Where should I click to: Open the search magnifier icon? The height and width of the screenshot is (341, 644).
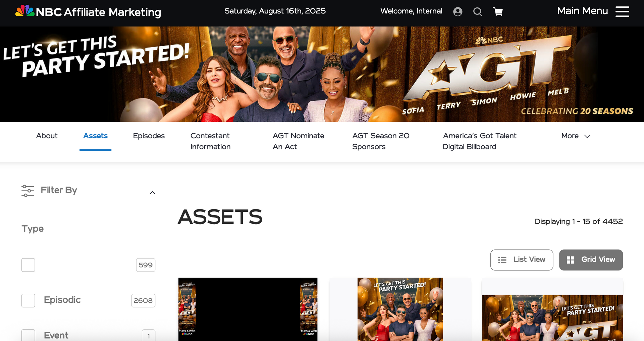coord(478,12)
